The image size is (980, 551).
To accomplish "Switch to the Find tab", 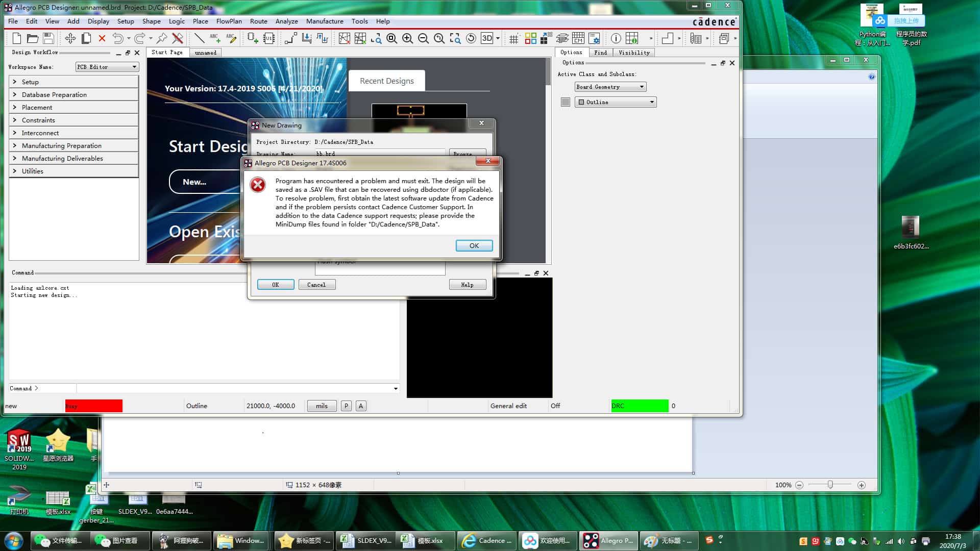I will [x=601, y=53].
